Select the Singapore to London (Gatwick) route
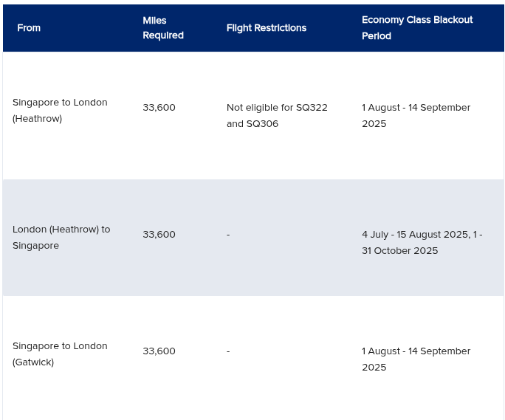The height and width of the screenshot is (420, 505). [60, 354]
